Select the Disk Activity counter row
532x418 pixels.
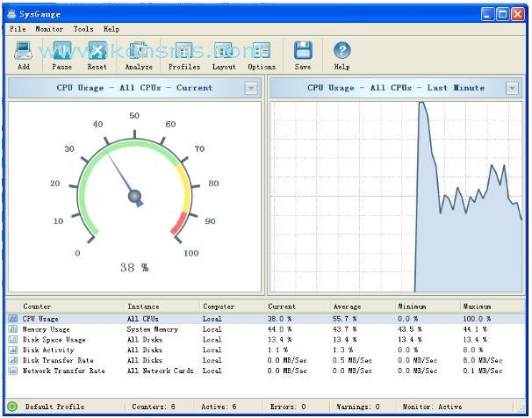(x=266, y=350)
